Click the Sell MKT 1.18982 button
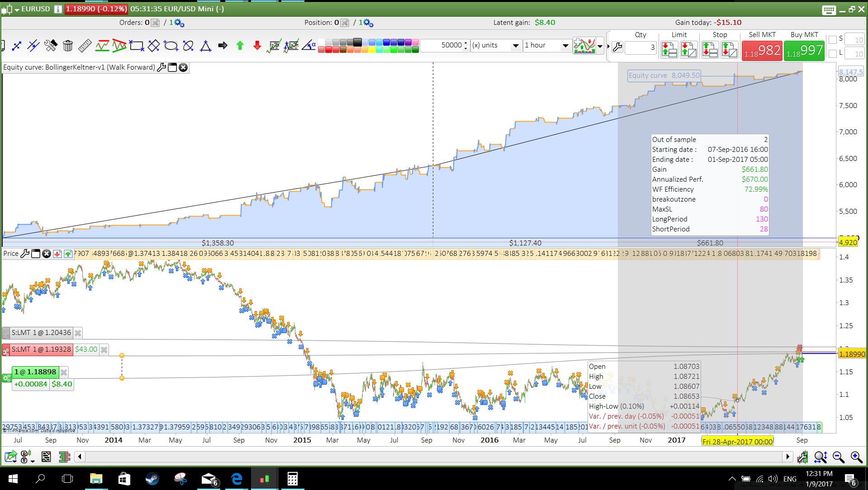The height and width of the screenshot is (490, 868). 762,50
